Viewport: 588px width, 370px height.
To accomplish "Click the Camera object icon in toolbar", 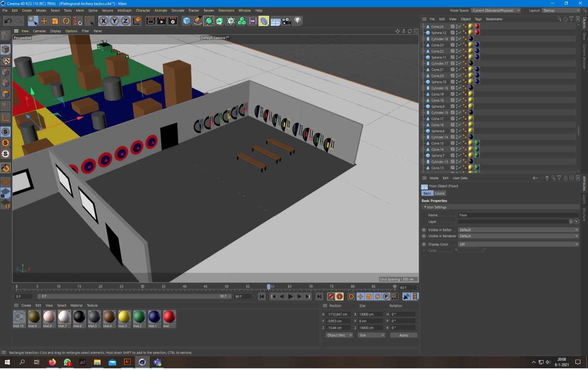I will coord(286,21).
